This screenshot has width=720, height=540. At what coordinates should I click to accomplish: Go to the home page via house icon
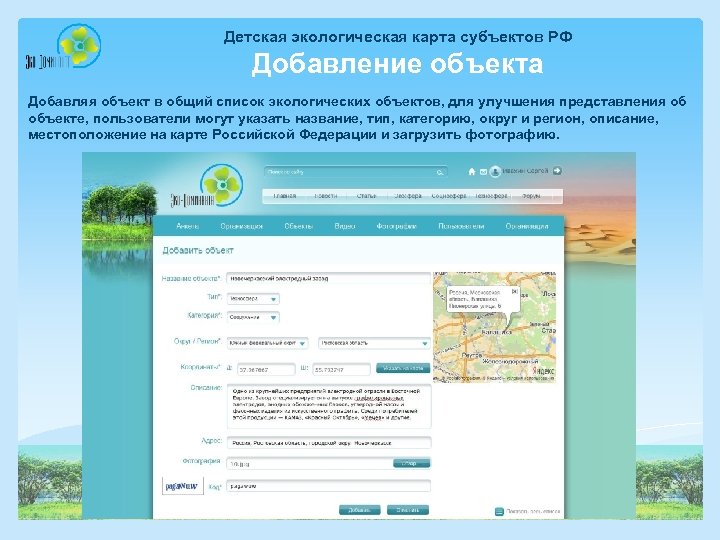coord(472,172)
